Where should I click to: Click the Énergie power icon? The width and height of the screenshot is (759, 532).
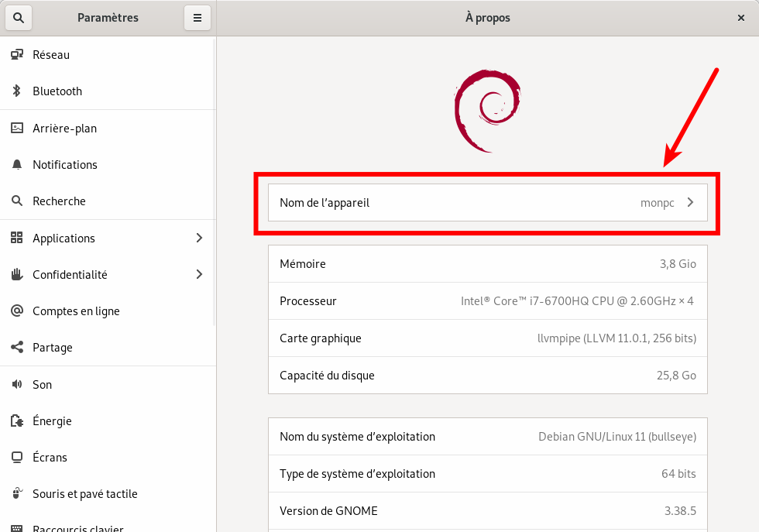click(x=17, y=420)
